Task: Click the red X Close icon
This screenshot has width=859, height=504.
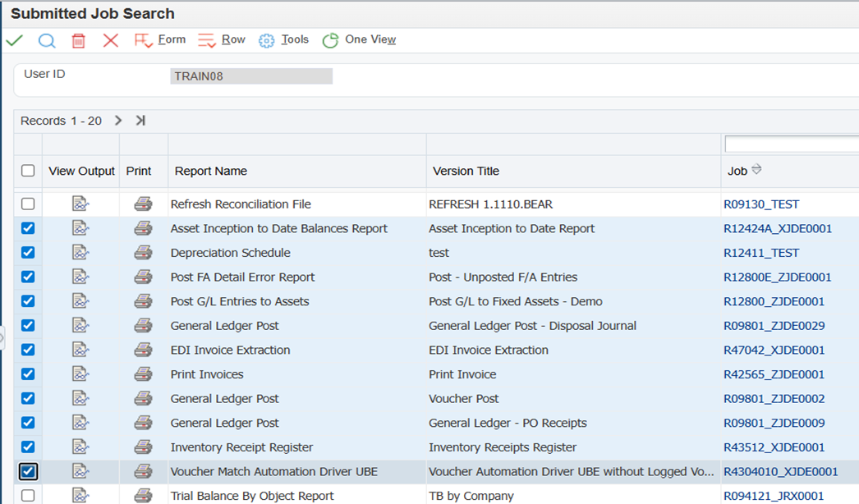Action: coord(111,40)
